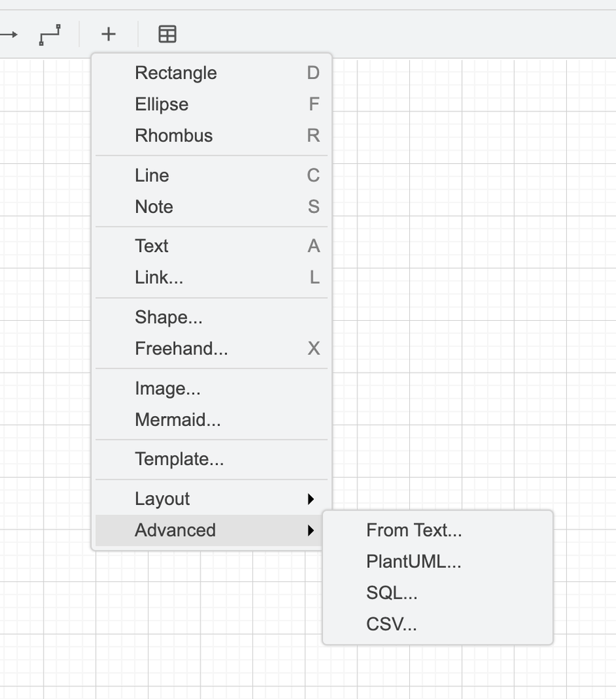This screenshot has height=699, width=616.
Task: Insert diagram from SQL...
Action: (392, 593)
